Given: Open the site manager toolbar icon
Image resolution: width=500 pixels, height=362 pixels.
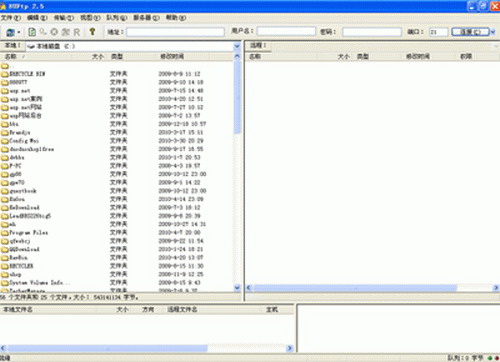Looking at the screenshot, I should [11, 32].
